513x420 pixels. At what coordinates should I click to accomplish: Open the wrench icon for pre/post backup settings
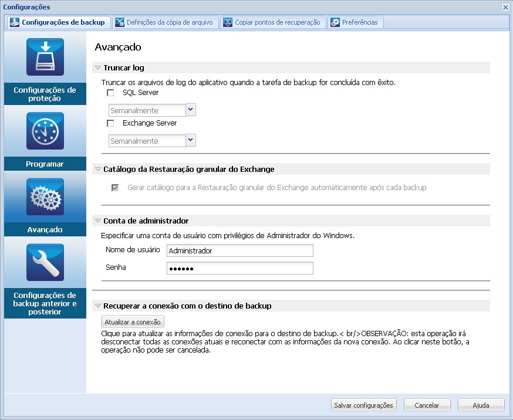point(45,262)
